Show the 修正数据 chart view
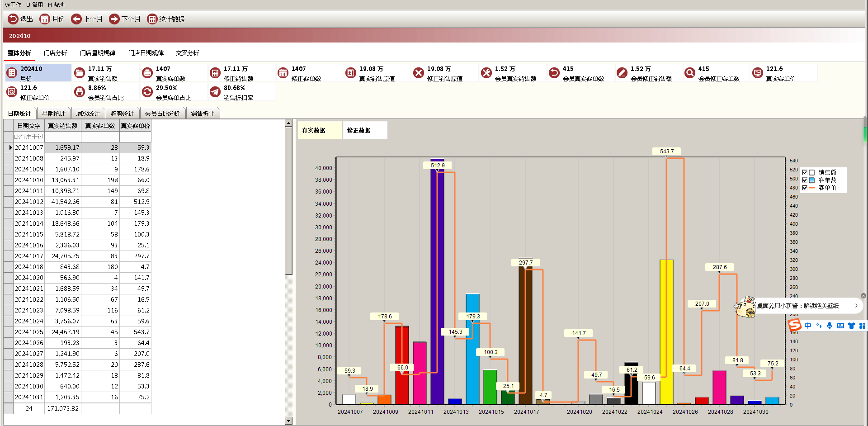This screenshot has height=426, width=868. pos(365,130)
